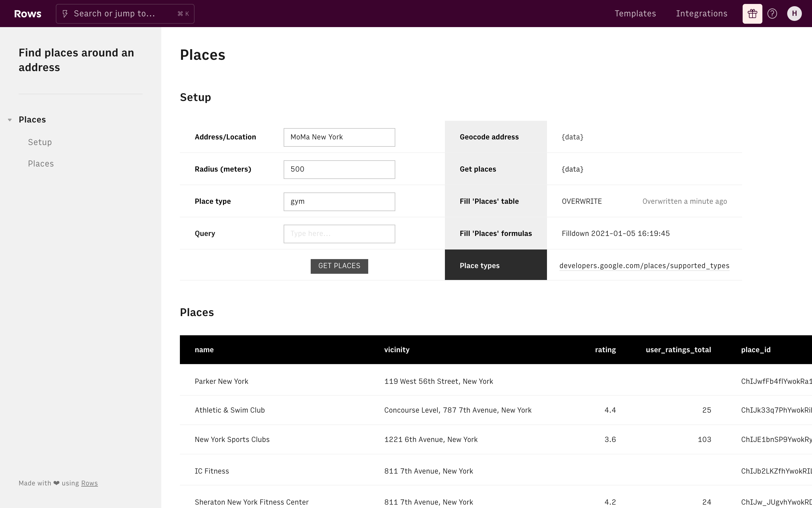The height and width of the screenshot is (508, 812).
Task: Click the OVERWRITE value
Action: click(582, 202)
